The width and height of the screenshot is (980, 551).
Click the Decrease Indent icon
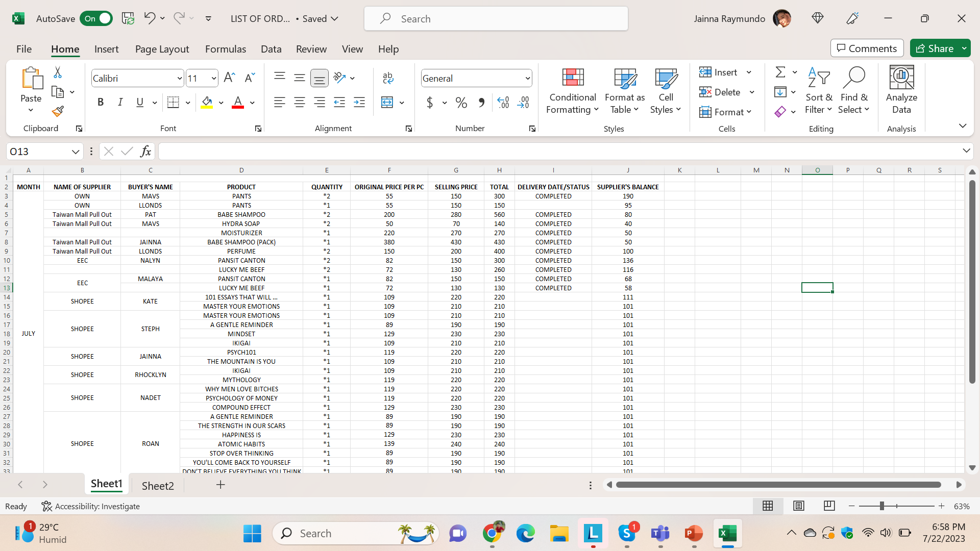click(339, 103)
